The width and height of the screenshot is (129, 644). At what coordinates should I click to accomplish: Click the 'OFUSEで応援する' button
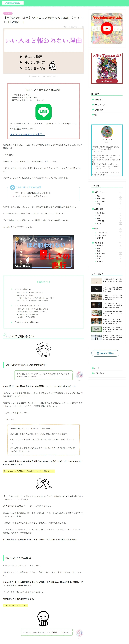105,353
